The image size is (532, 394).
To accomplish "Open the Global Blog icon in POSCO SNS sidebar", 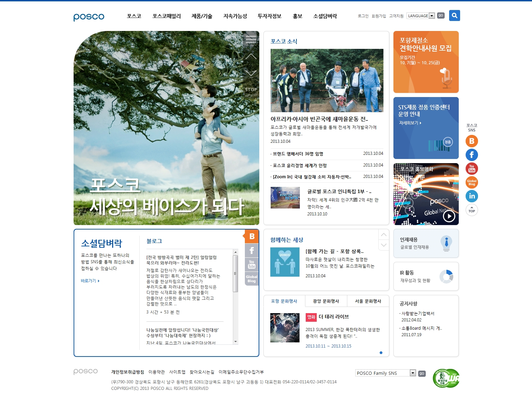I will 472,182.
